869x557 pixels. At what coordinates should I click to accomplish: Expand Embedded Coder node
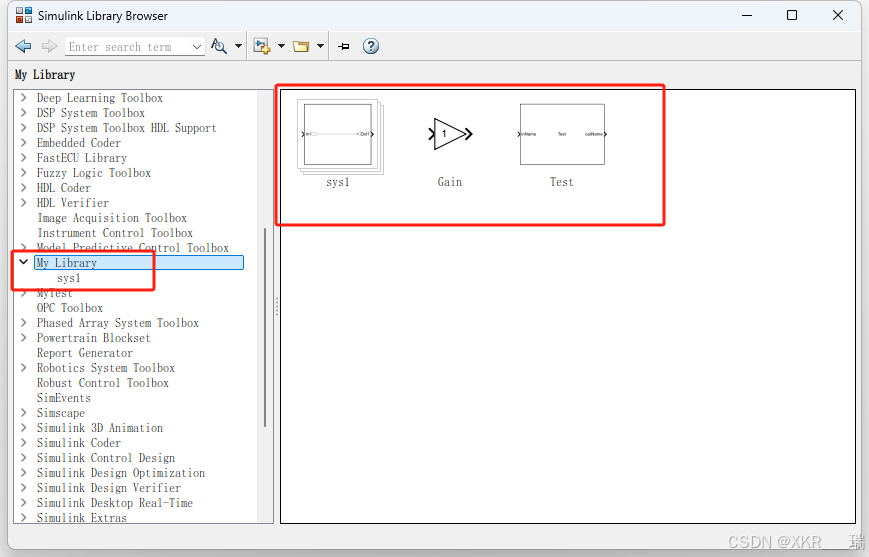23,142
